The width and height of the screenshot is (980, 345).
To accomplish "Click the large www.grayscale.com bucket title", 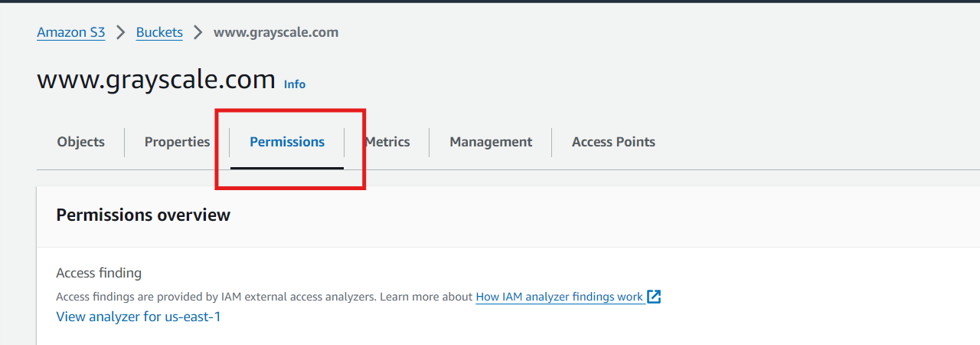I will click(156, 79).
